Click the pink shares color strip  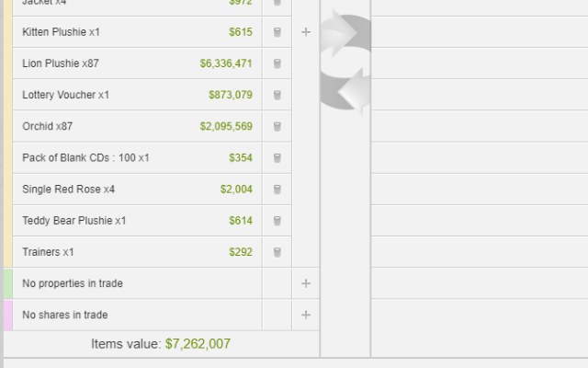8,315
